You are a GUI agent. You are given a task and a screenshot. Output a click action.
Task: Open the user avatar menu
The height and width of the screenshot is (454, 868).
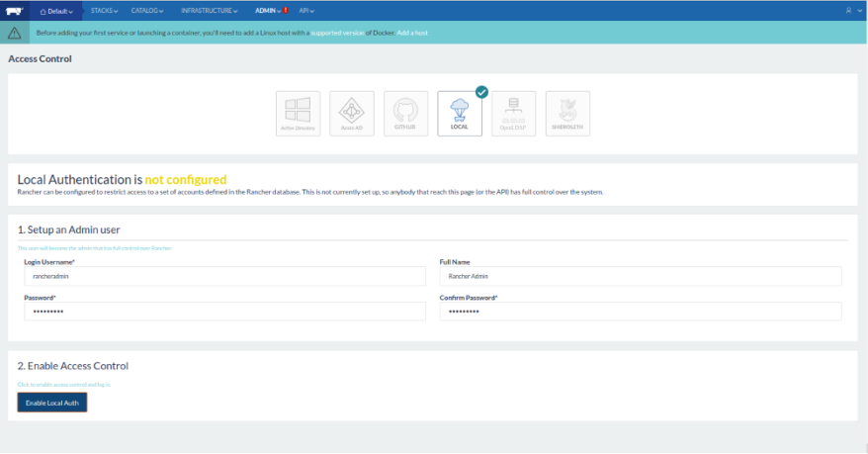[x=849, y=10]
